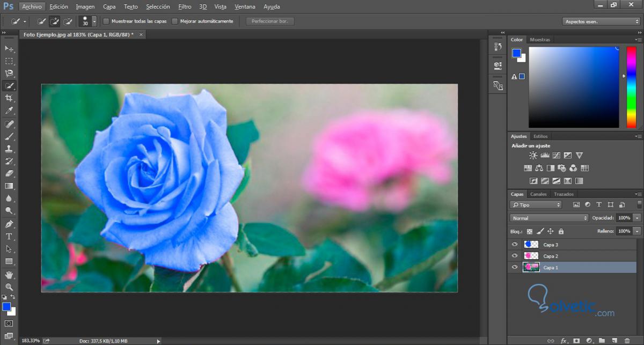644x345 pixels.
Task: Click the Perfeccionar borde button
Action: [x=270, y=21]
